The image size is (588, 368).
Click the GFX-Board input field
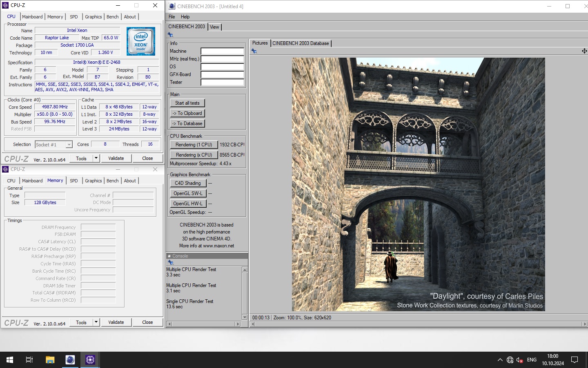222,75
